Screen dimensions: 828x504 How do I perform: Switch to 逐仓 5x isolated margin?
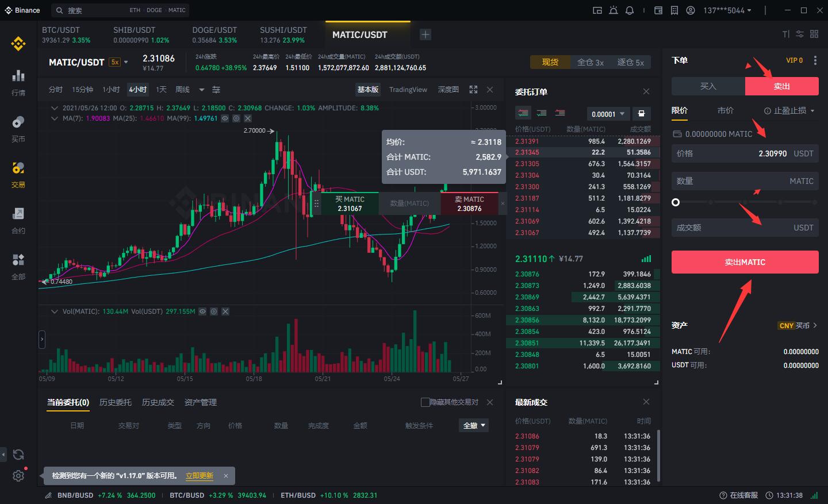(631, 62)
